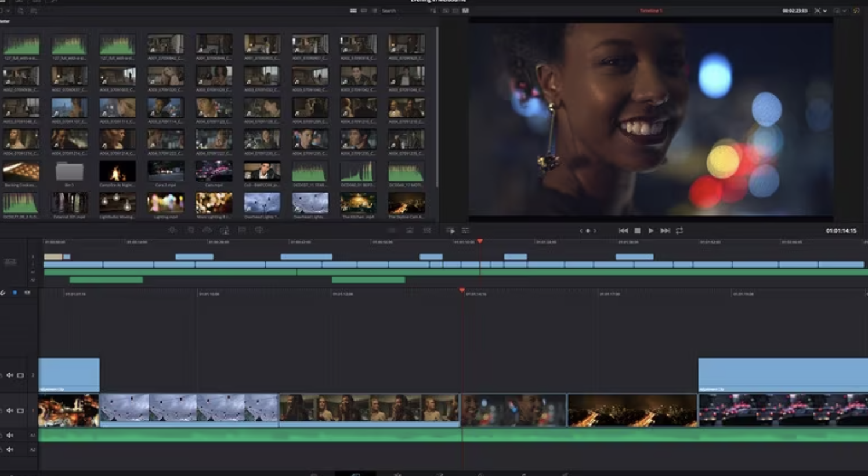Disable video track 2 monitor icon

click(x=20, y=376)
